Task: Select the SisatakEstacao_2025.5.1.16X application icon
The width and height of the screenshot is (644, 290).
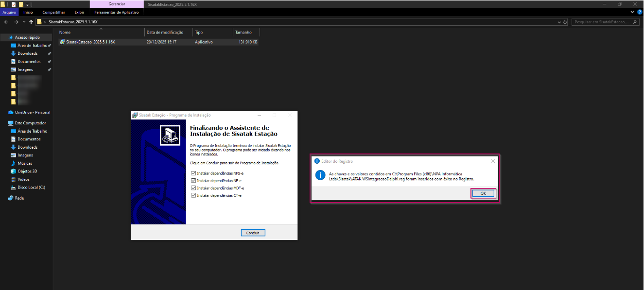Action: (x=62, y=42)
